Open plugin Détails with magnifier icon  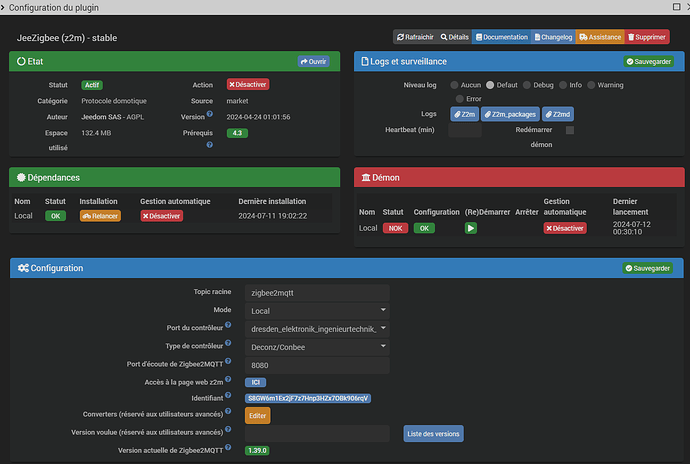[454, 37]
